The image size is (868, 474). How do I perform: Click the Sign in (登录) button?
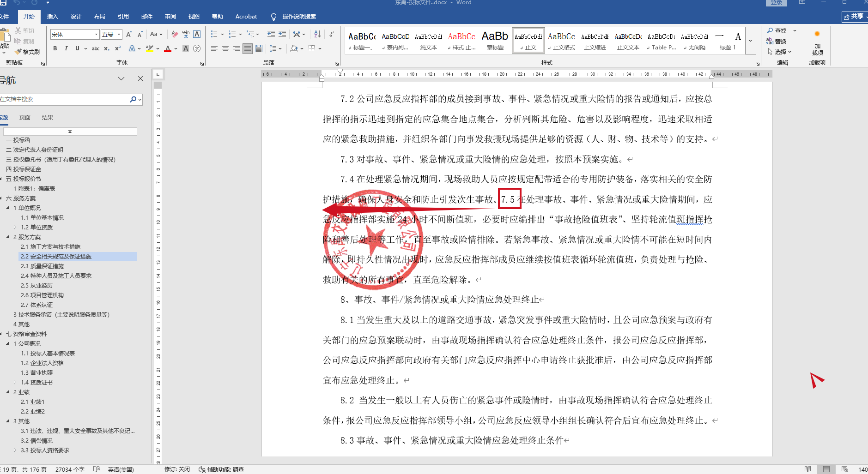click(777, 3)
